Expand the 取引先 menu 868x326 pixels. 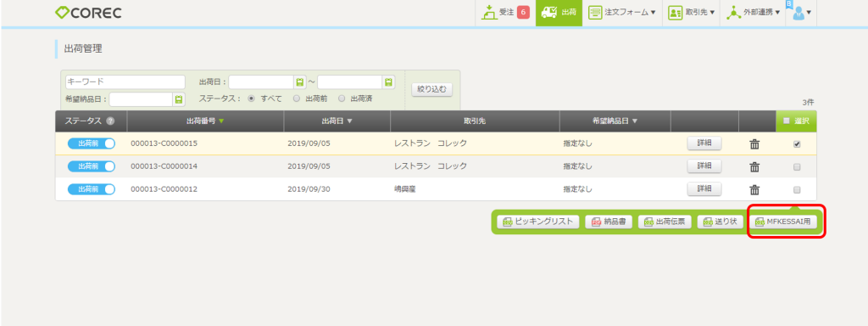(692, 12)
